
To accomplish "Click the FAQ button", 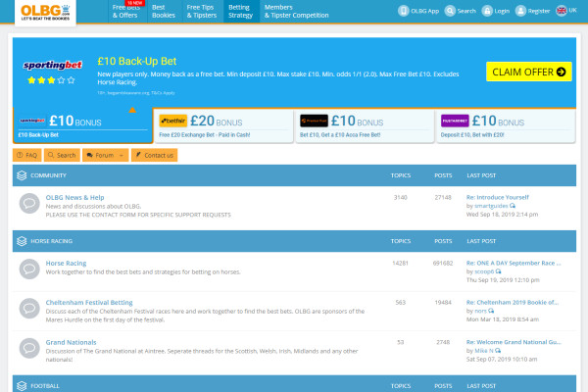I will click(25, 155).
